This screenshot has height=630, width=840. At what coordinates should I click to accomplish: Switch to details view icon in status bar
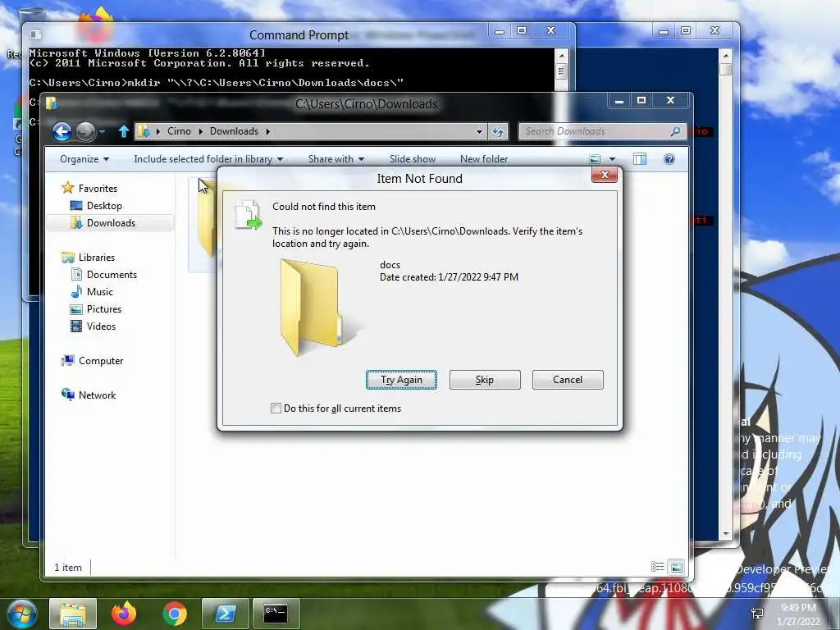pyautogui.click(x=657, y=567)
